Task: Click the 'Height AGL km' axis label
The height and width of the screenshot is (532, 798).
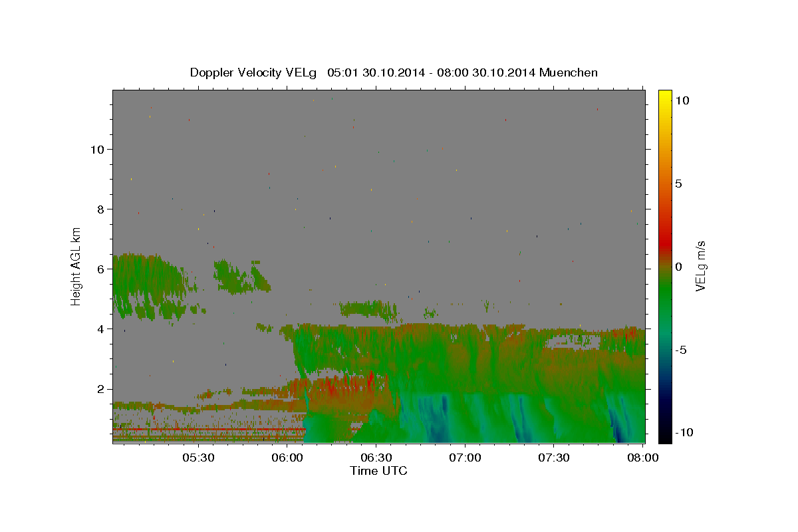Action: click(x=76, y=266)
